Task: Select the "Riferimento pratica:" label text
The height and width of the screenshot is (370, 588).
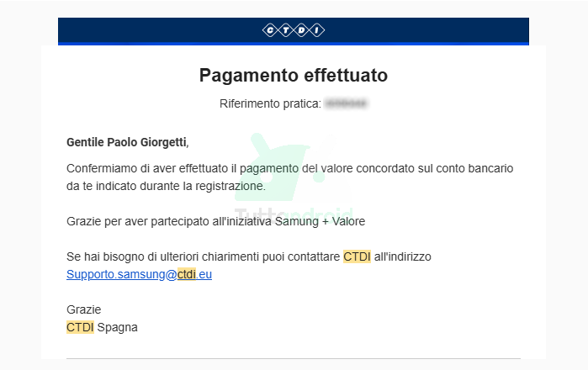Action: [x=270, y=103]
